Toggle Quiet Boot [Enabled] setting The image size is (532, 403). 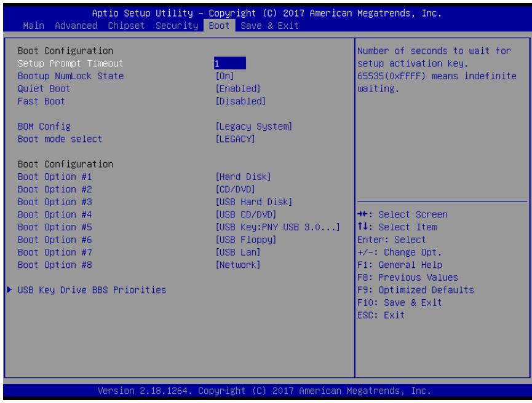coord(238,88)
